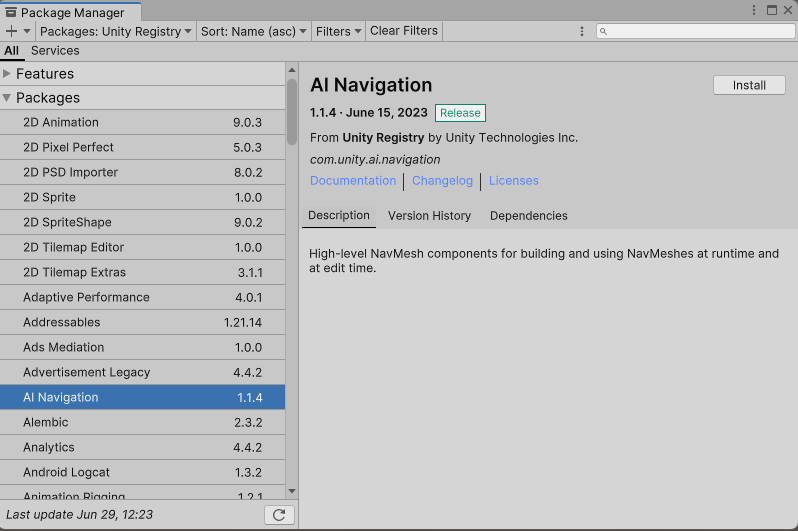Select the 2D Pixel Perfect package
Viewport: 798px width, 531px height.
pyautogui.click(x=142, y=147)
